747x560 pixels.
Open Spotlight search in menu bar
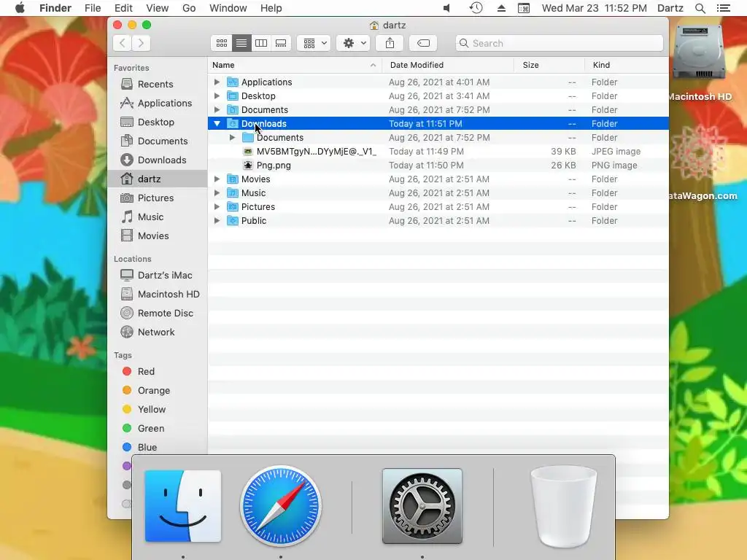click(700, 8)
